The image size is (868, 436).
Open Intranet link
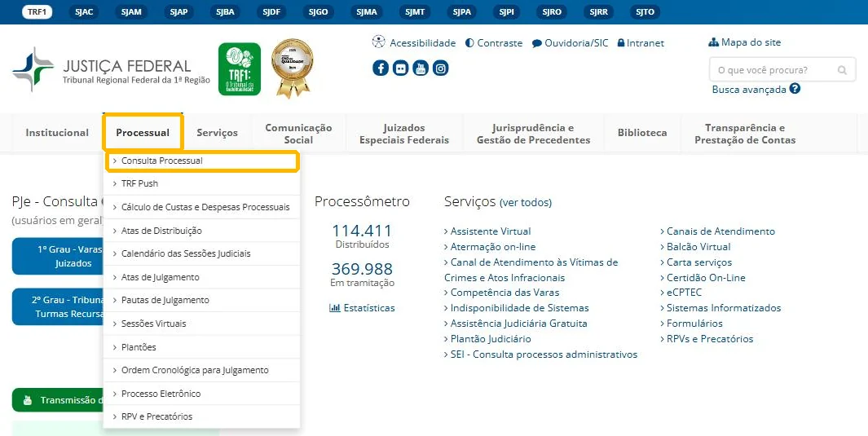(x=641, y=42)
